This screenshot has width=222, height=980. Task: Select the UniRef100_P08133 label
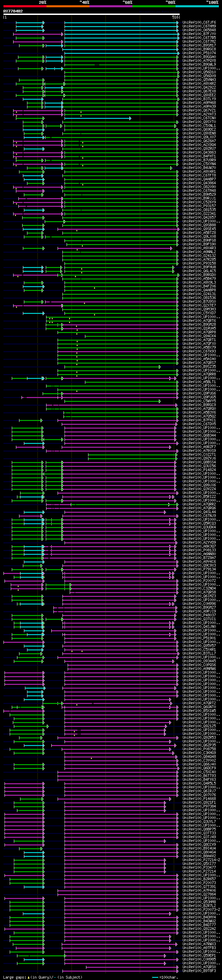[x=199, y=550]
